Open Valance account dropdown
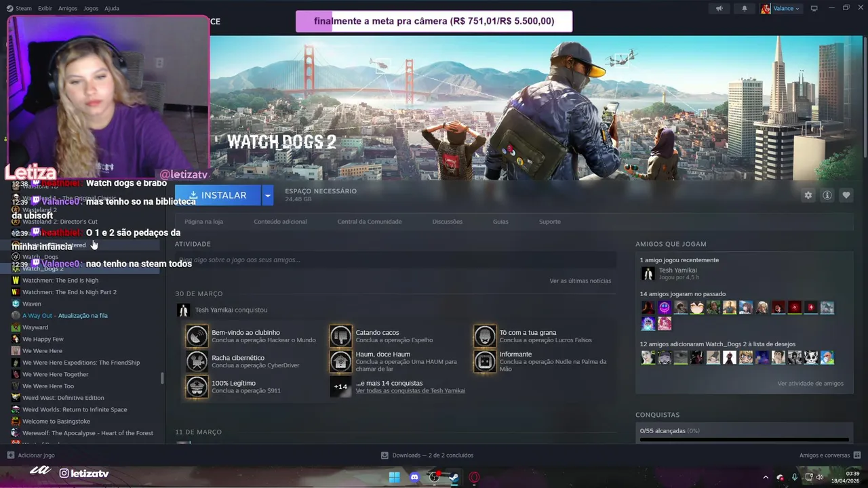This screenshot has height=488, width=868. (781, 8)
